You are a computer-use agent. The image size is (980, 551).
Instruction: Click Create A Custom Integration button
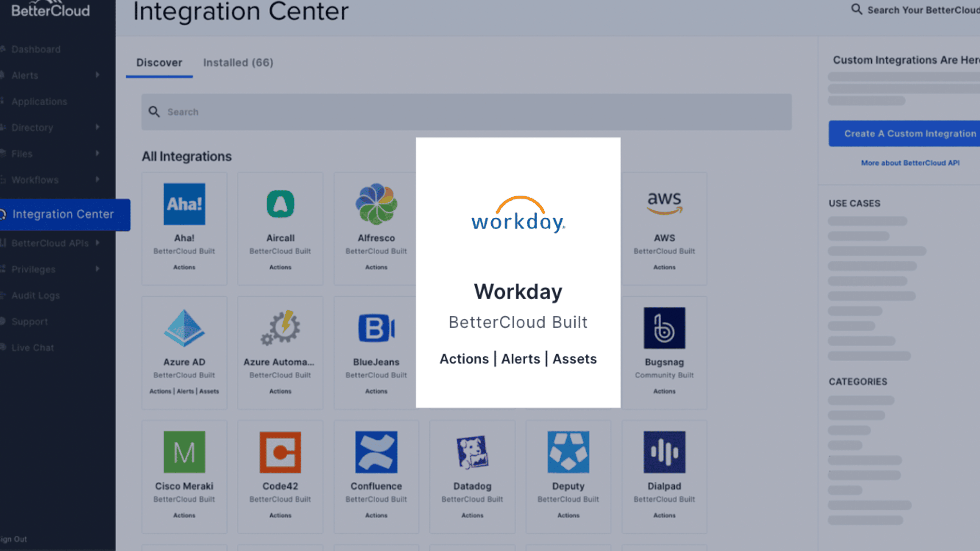pyautogui.click(x=910, y=134)
